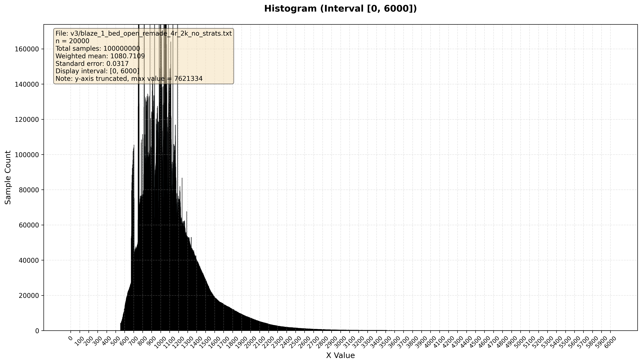Click the 'Sample Count' y-axis label

[x=8, y=177]
